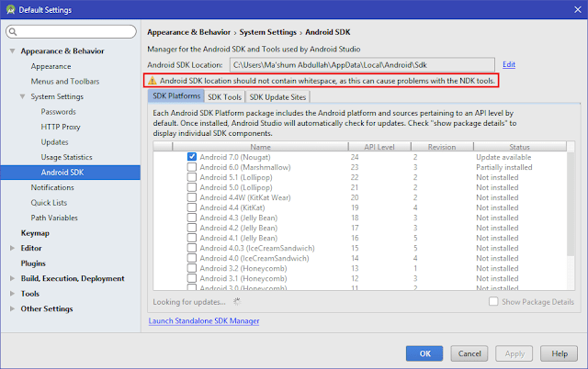Check Android 4.1 (Jelly Bean) checkbox

point(192,238)
